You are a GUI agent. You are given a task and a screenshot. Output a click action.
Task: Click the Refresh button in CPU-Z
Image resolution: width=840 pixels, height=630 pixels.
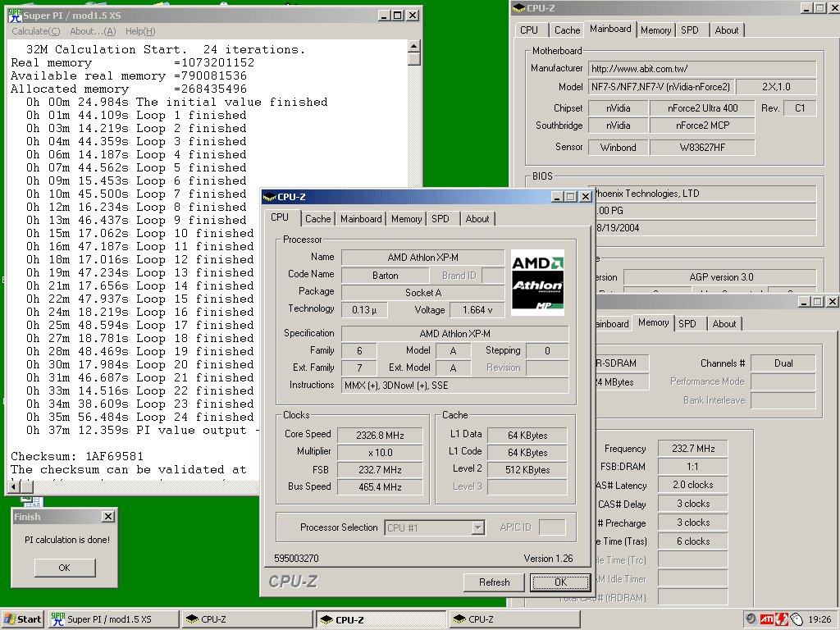[494, 582]
